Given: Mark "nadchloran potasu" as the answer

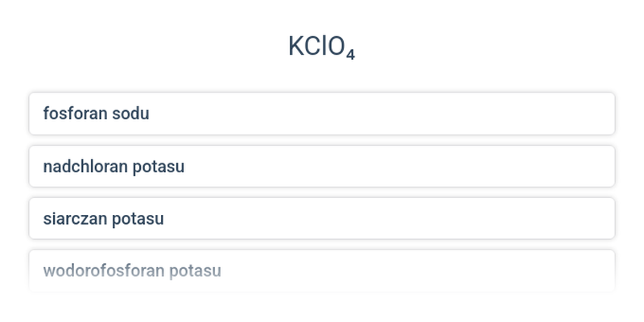Looking at the screenshot, I should pyautogui.click(x=322, y=167).
